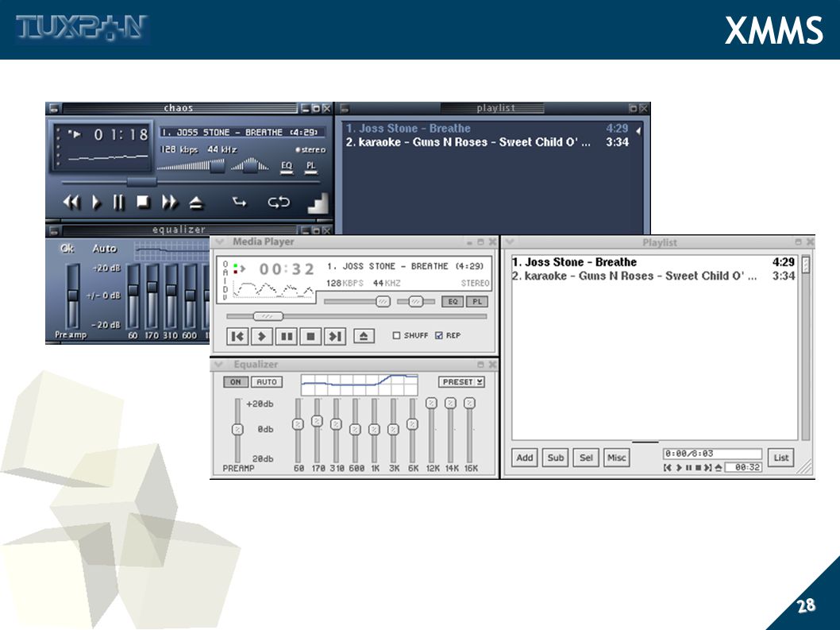Select karaoke Guns N Roses track in dark playlist
This screenshot has height=630, width=840.
pos(487,142)
